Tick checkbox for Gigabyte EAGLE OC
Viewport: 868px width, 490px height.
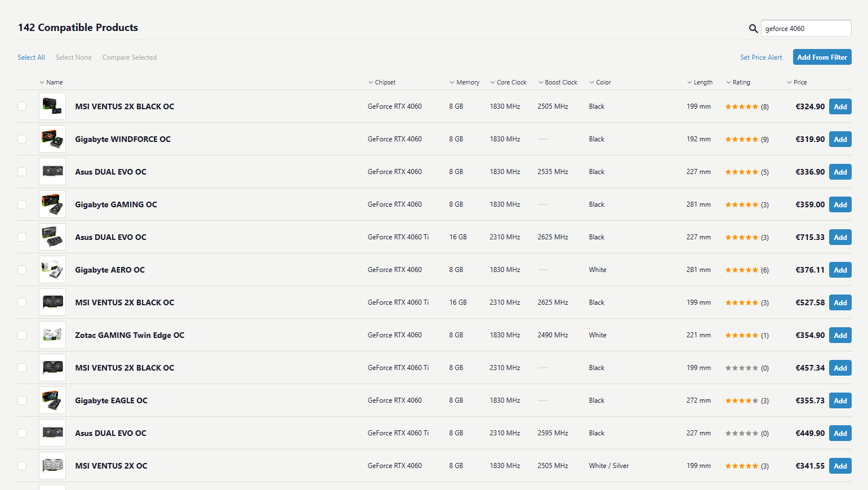22,400
